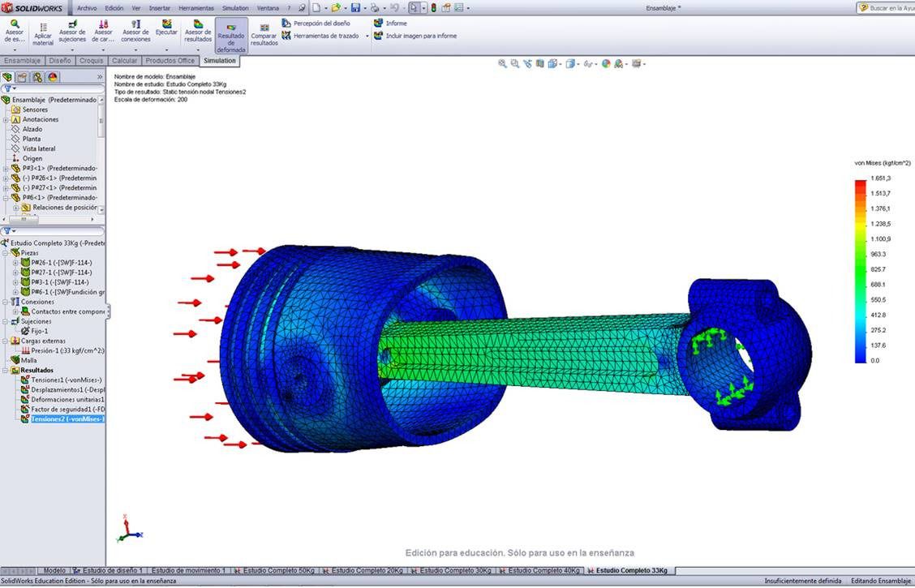
Task: Click the von Mises color legend bar
Action: (x=860, y=270)
